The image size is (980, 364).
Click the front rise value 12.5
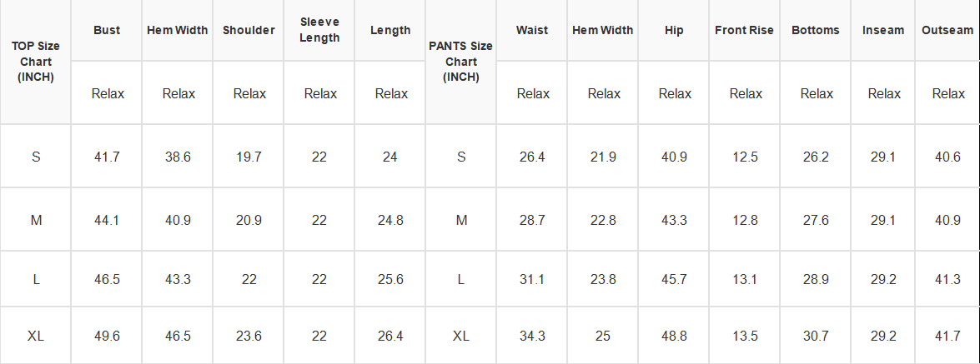[x=745, y=157]
